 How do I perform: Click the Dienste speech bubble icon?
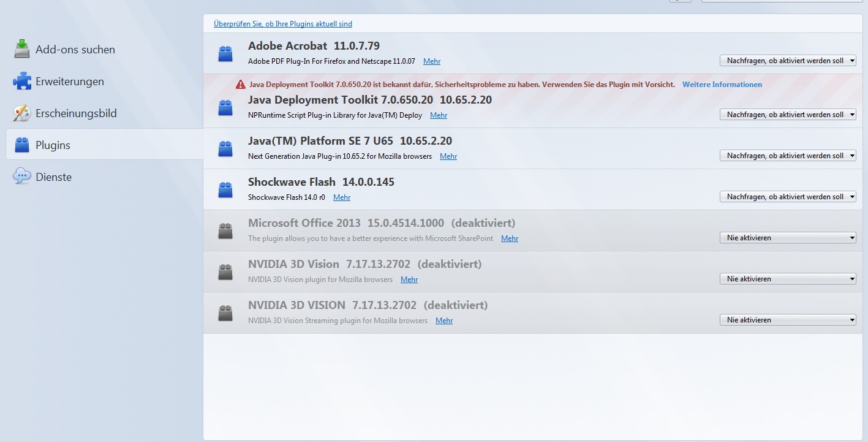22,177
